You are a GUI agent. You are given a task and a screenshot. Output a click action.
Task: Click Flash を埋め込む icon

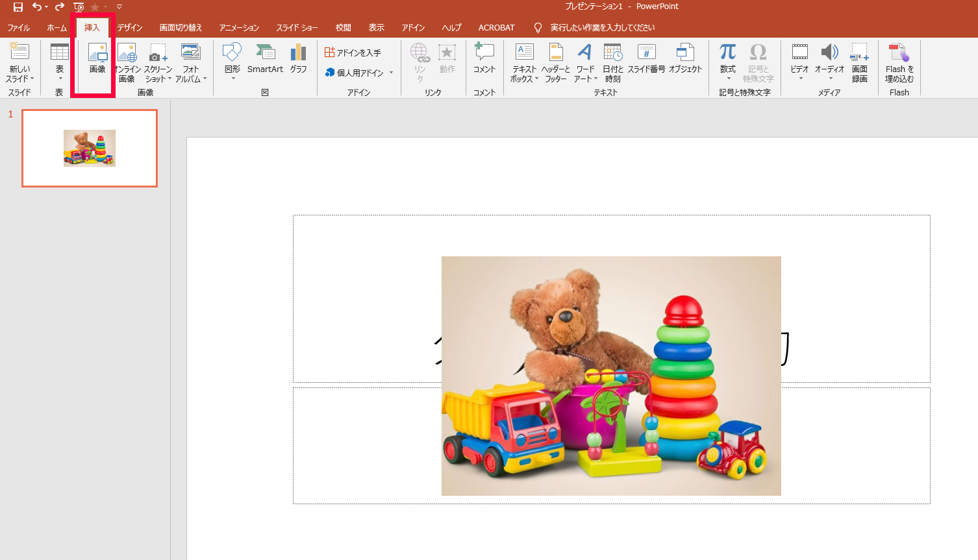(x=899, y=62)
